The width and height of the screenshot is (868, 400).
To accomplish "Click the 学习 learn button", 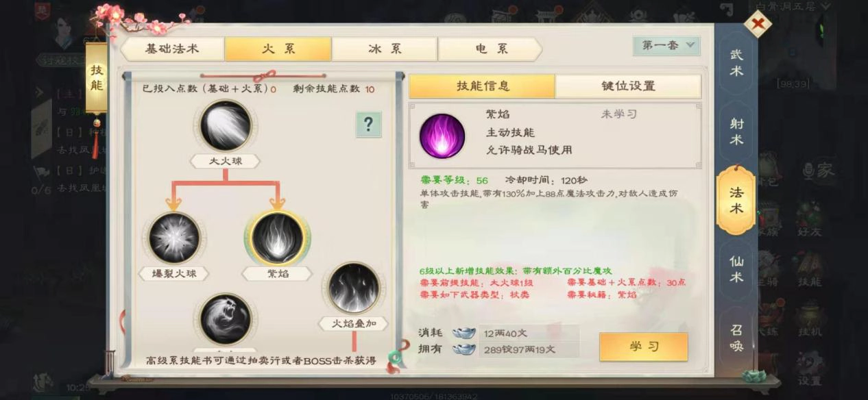I will point(643,347).
